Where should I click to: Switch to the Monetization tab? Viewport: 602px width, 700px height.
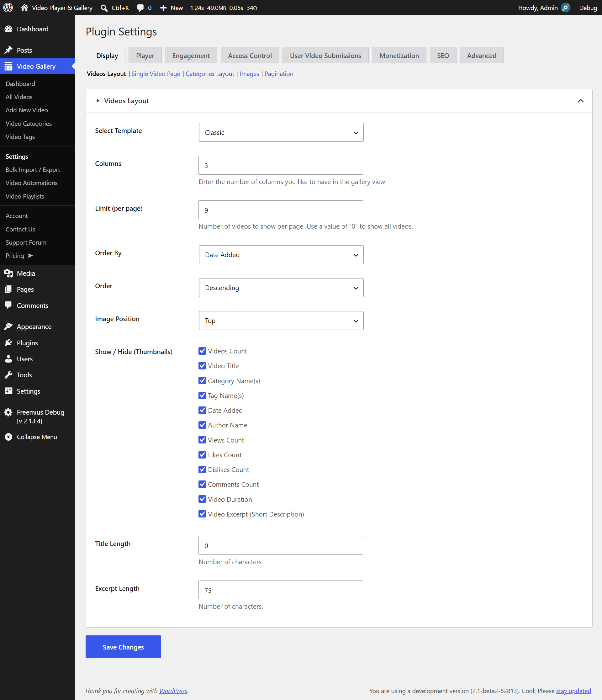[x=399, y=56]
